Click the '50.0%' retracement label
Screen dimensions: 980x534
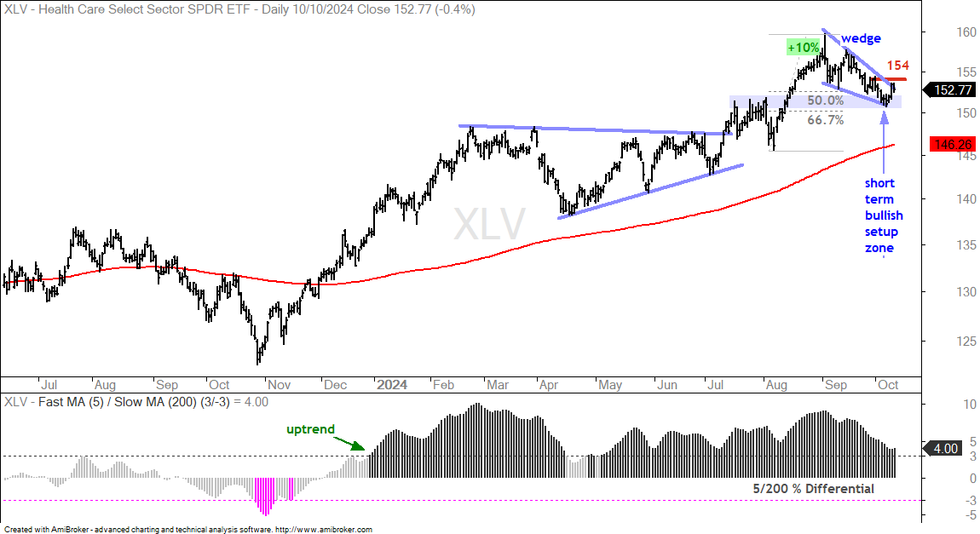(825, 100)
